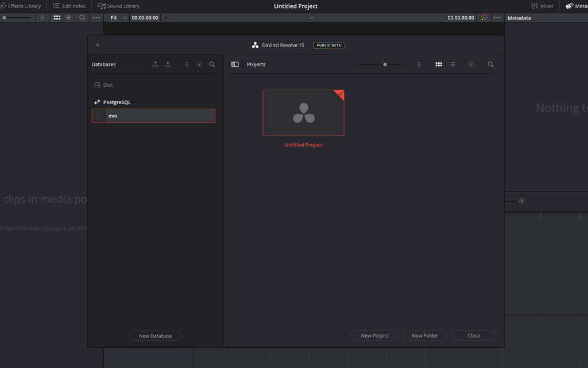This screenshot has width=588, height=368.
Task: Open the Mixer panel
Action: coord(543,6)
